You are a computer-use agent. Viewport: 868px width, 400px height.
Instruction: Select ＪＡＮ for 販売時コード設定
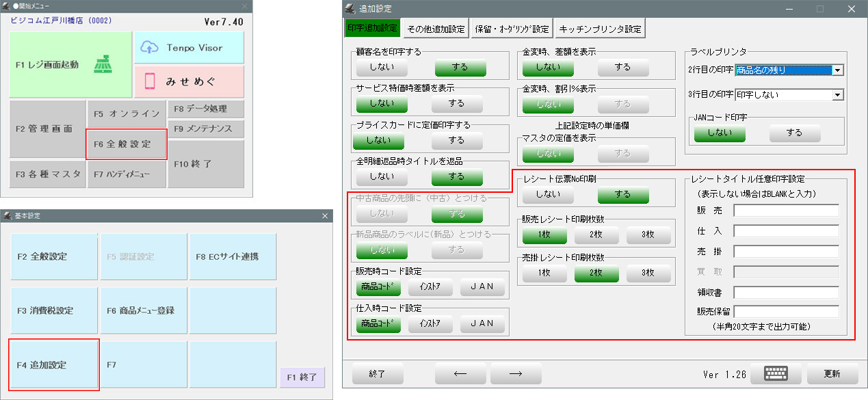point(482,286)
